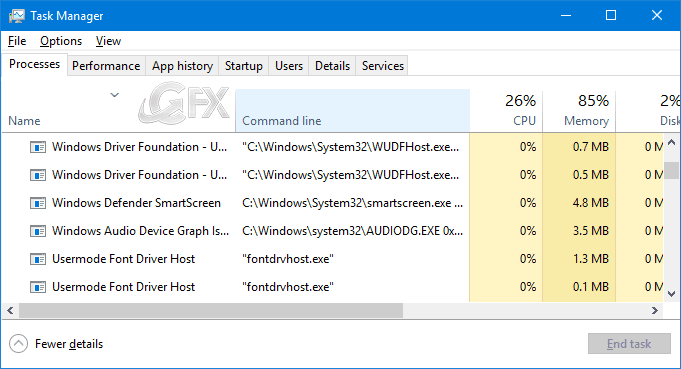Open the Details tab
The image size is (681, 369).
point(332,66)
